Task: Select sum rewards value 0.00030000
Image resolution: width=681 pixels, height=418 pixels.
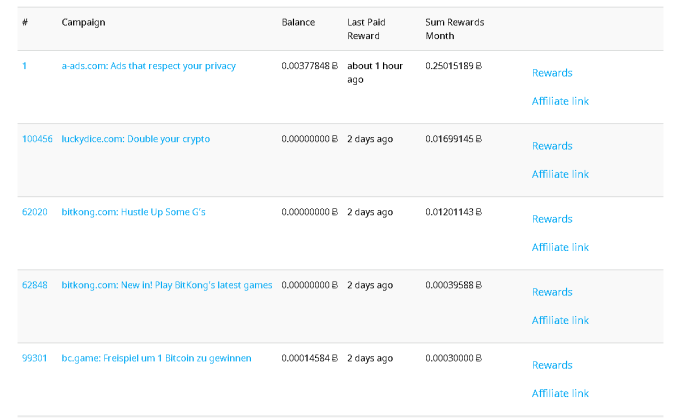Action: 453,358
